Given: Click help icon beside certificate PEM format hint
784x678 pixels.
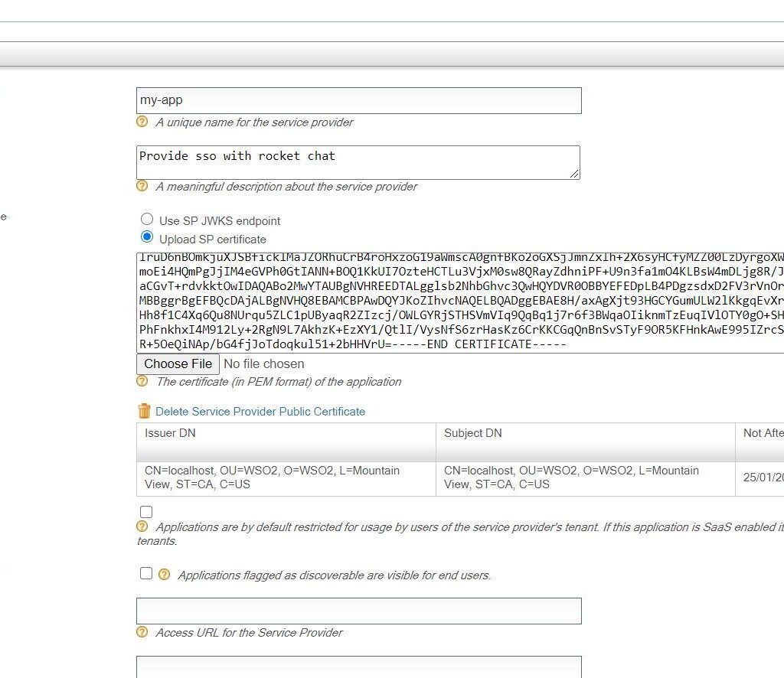Looking at the screenshot, I should pos(142,381).
